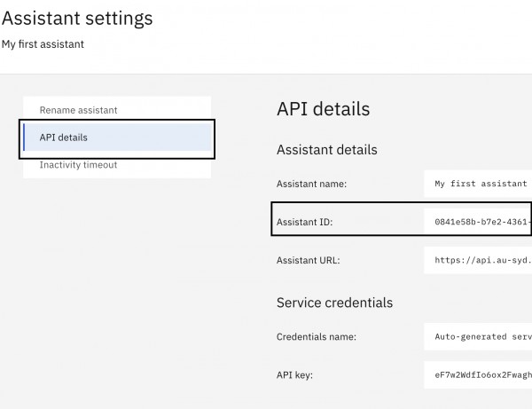The image size is (532, 409).
Task: Click the 'Assistant ID:' label
Action: 304,222
